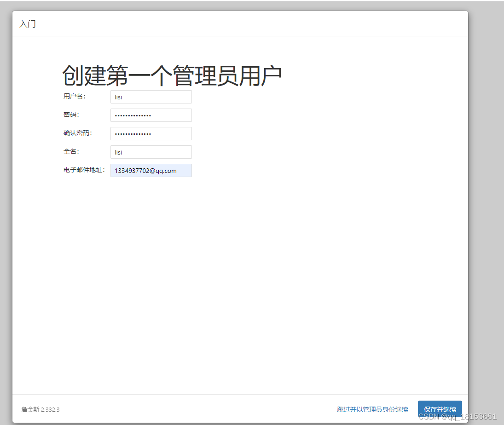504x425 pixels.
Task: Click the 入门 header title
Action: [x=28, y=24]
